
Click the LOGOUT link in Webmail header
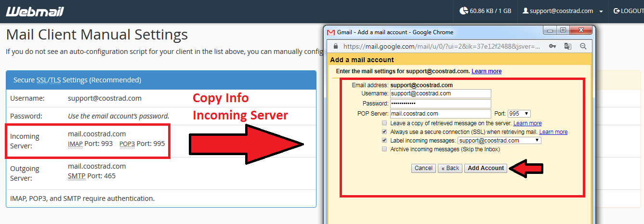(629, 11)
